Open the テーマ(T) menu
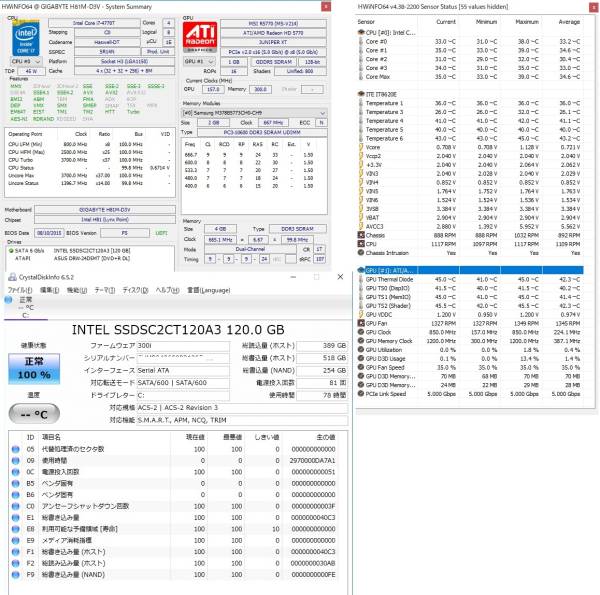The width and height of the screenshot is (600, 595). click(x=104, y=290)
